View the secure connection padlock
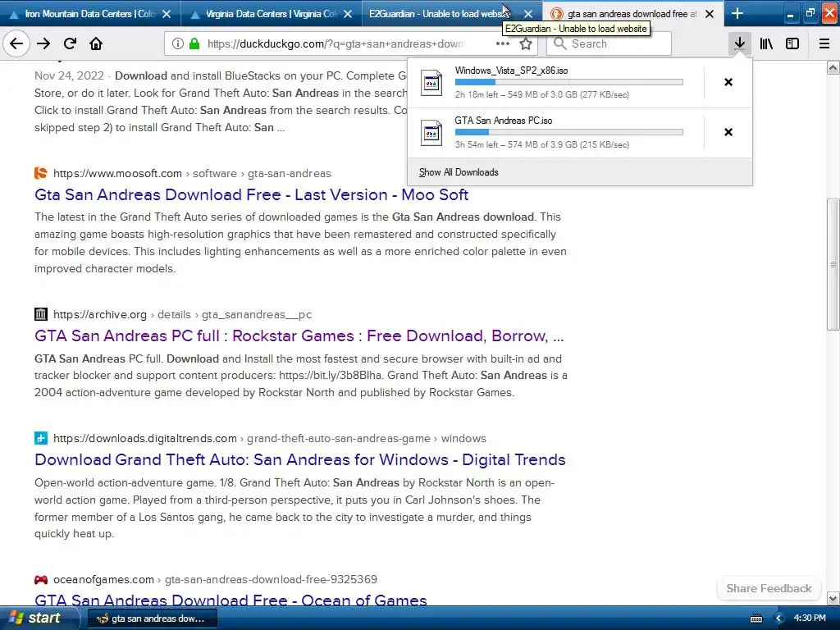Image resolution: width=840 pixels, height=630 pixels. [194, 44]
